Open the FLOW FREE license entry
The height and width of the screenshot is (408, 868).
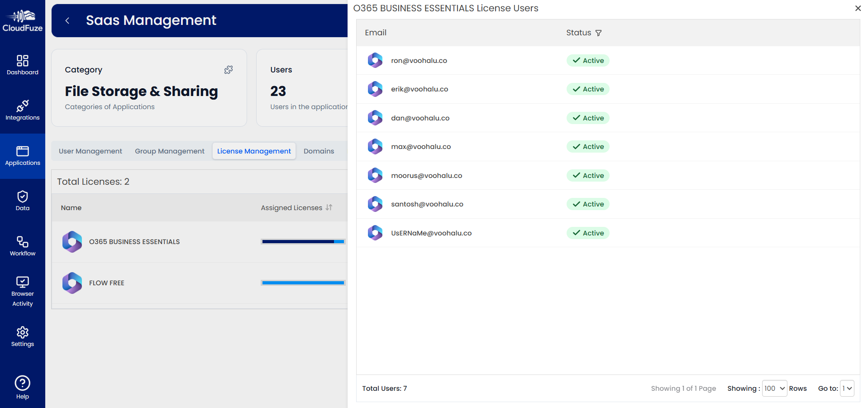[x=106, y=283]
